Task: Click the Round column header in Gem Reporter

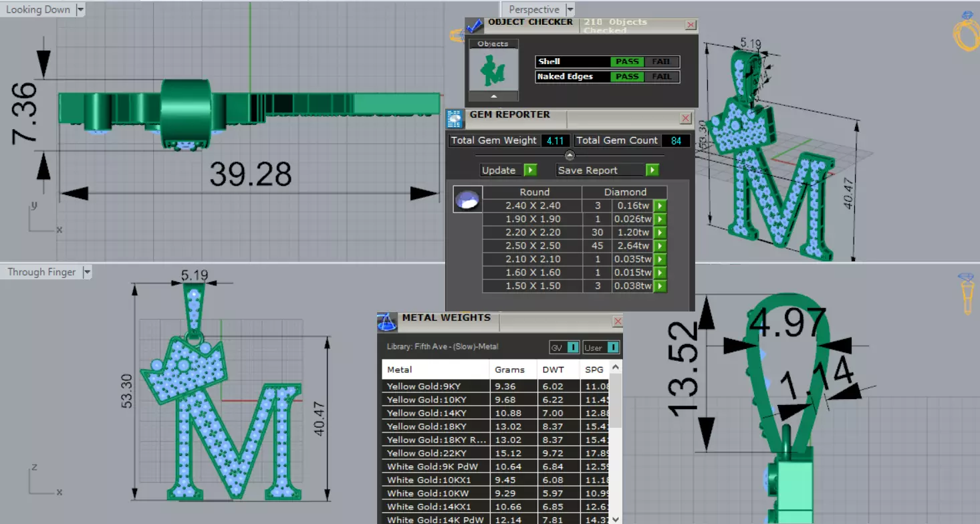Action: (533, 192)
